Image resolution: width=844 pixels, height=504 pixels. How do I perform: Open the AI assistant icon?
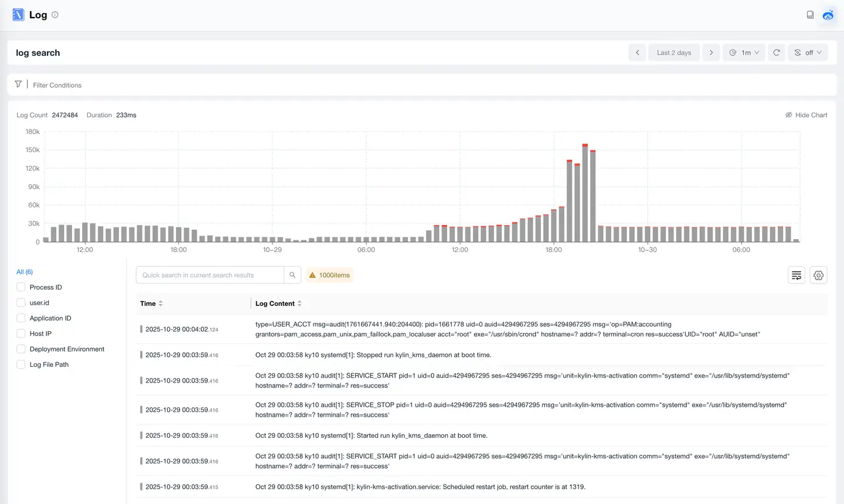828,15
